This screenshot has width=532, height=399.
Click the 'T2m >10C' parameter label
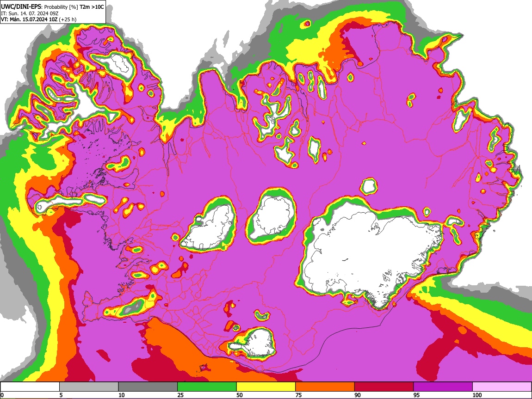(92, 6)
